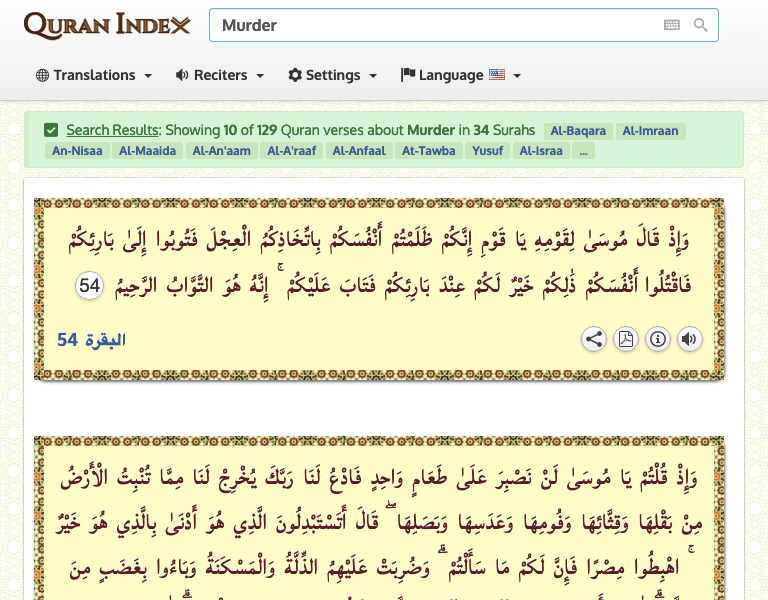Select the Yusuf surah tag

(x=486, y=151)
